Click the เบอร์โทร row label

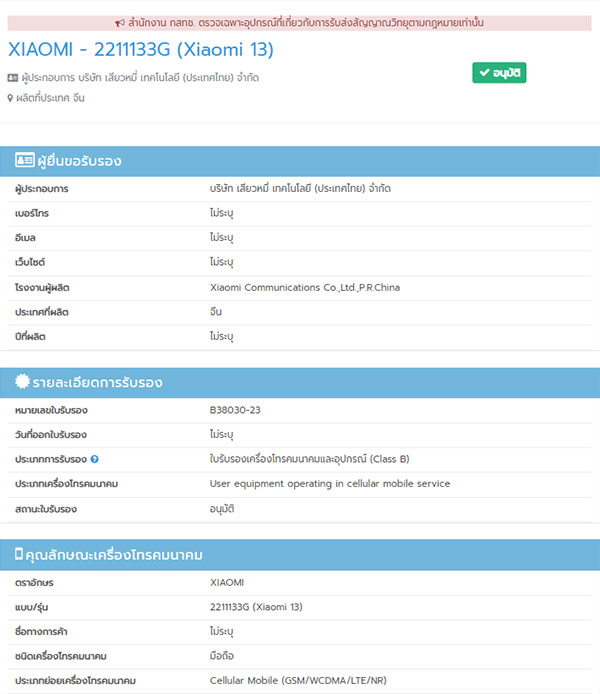32,213
